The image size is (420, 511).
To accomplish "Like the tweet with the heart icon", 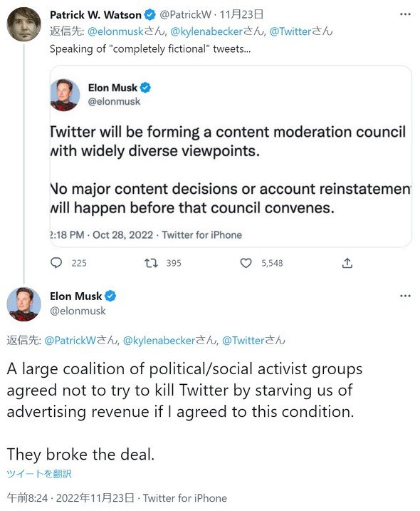I will pyautogui.click(x=246, y=263).
